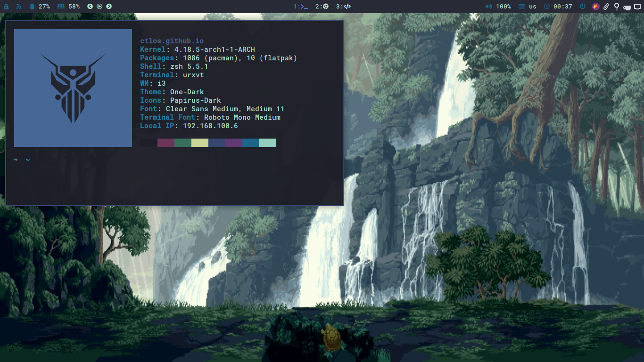The width and height of the screenshot is (644, 362).
Task: Click the pale yellow color block
Action: (x=200, y=143)
